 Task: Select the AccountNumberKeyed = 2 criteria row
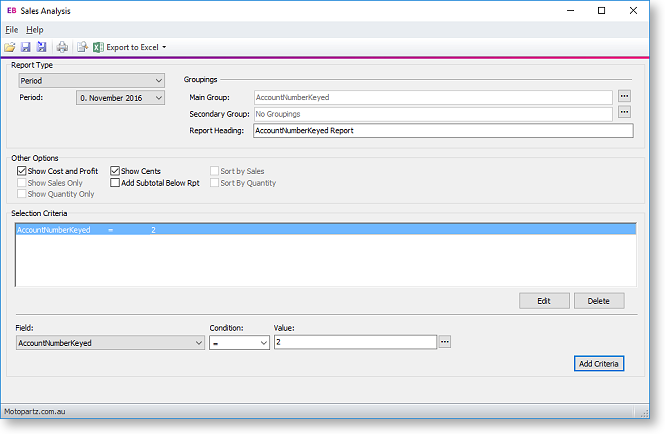(x=326, y=230)
